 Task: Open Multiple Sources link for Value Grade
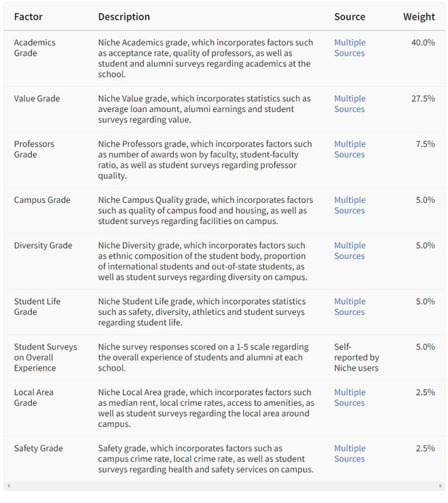tap(350, 104)
